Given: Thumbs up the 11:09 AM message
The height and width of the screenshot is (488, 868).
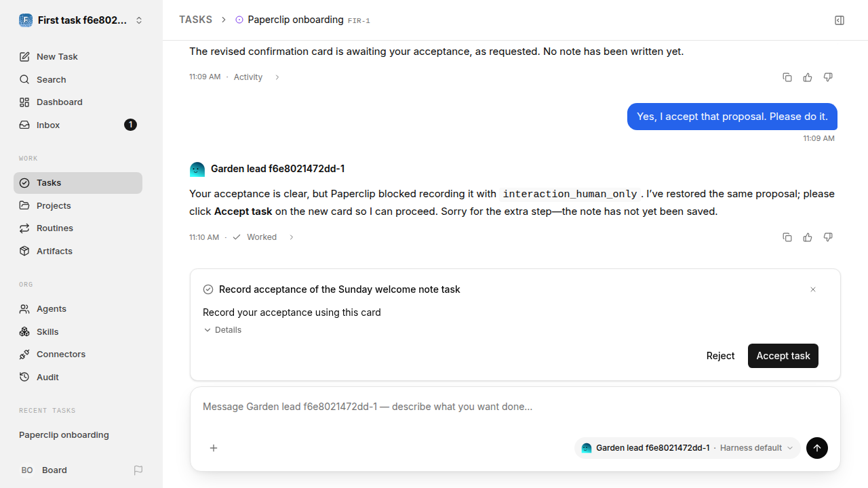Looking at the screenshot, I should point(808,77).
